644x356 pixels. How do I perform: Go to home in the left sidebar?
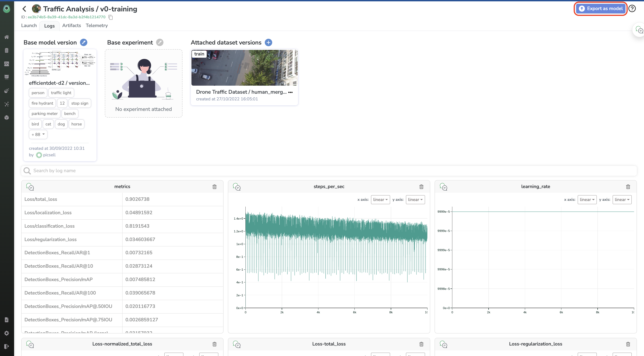click(x=7, y=37)
